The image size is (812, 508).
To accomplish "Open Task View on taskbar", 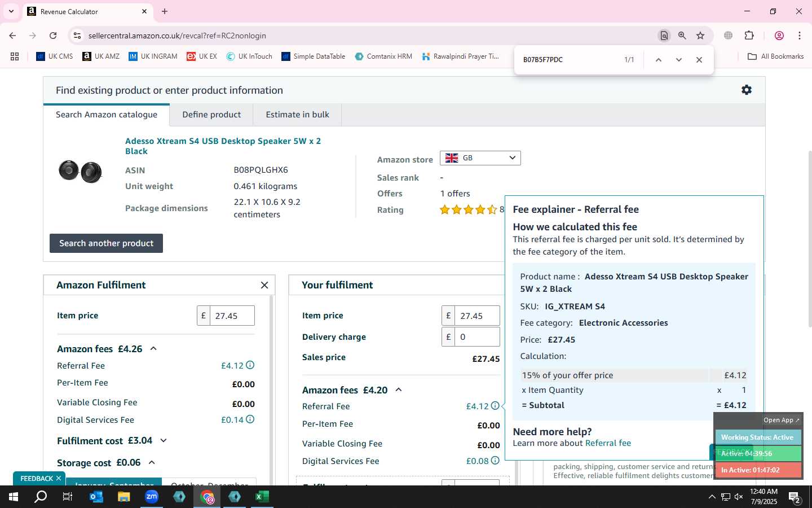I will [x=67, y=497].
